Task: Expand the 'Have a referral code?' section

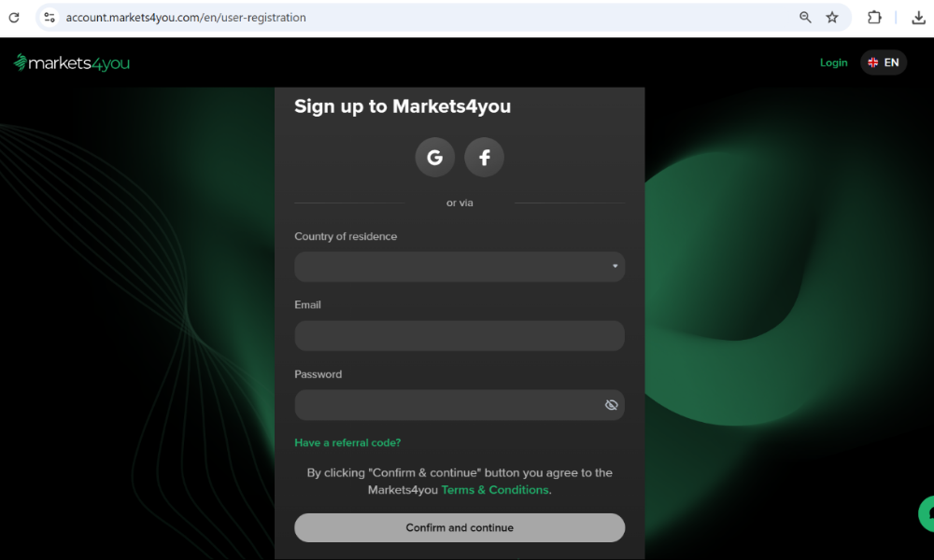Action: coord(347,442)
